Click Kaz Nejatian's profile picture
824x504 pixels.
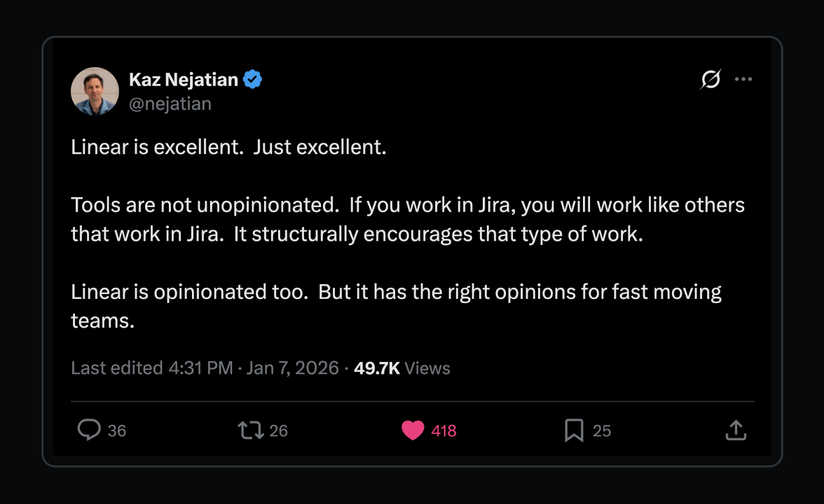coord(95,91)
